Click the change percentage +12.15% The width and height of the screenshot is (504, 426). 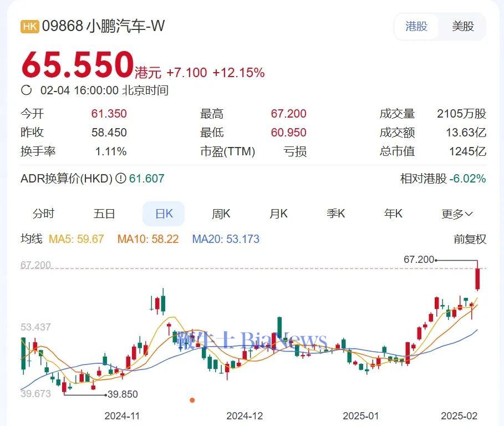click(238, 73)
